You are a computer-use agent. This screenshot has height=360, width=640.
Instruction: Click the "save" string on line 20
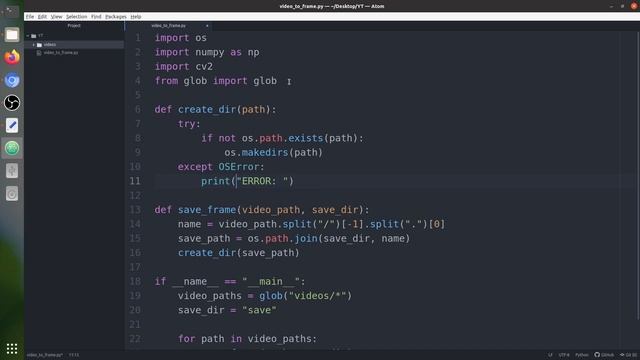(259, 310)
